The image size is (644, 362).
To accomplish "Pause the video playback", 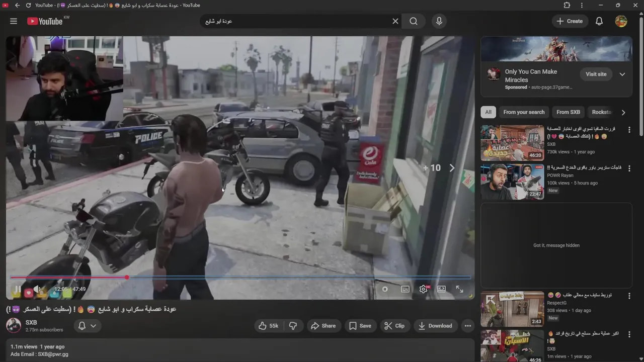I will (x=17, y=289).
